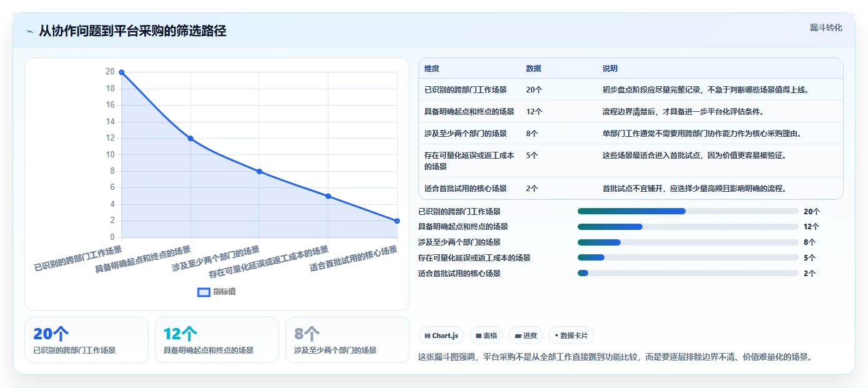Click the 表格 chip icon
Viewport: 868px width, 388px height.
[478, 336]
